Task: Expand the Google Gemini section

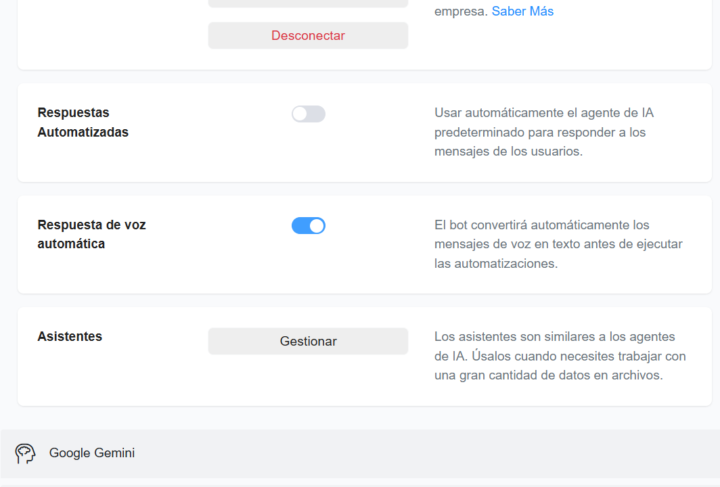Action: coord(360,453)
